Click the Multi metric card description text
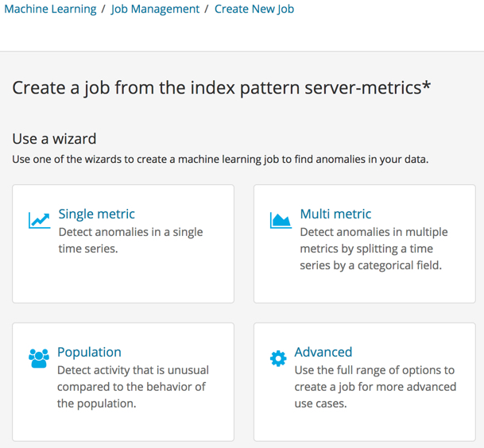Image resolution: width=484 pixels, height=448 pixels. point(374,249)
